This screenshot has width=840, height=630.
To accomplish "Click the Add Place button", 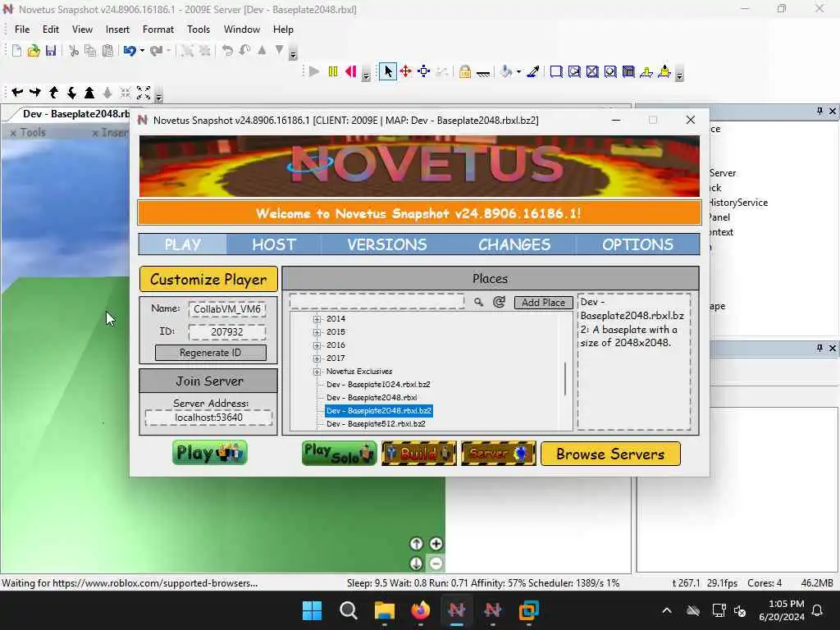I will (x=543, y=303).
